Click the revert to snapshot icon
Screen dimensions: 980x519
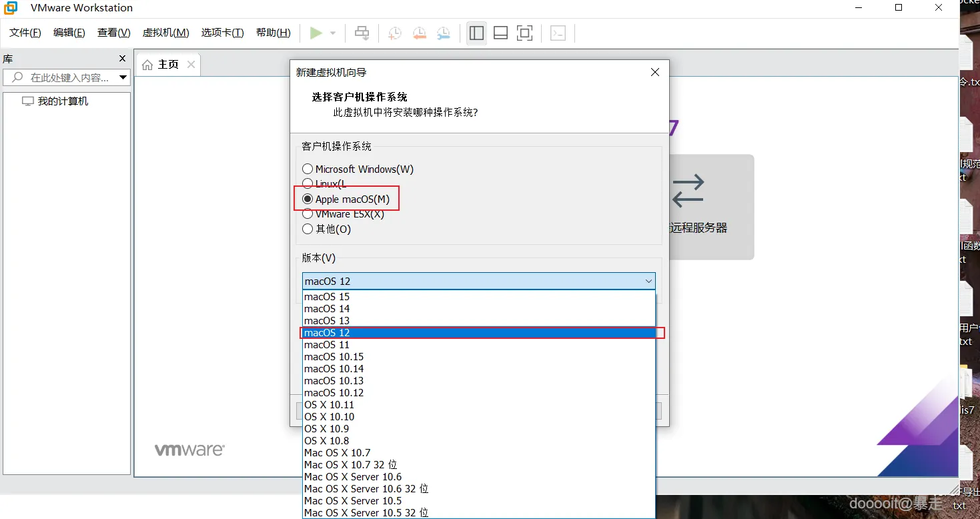(420, 33)
